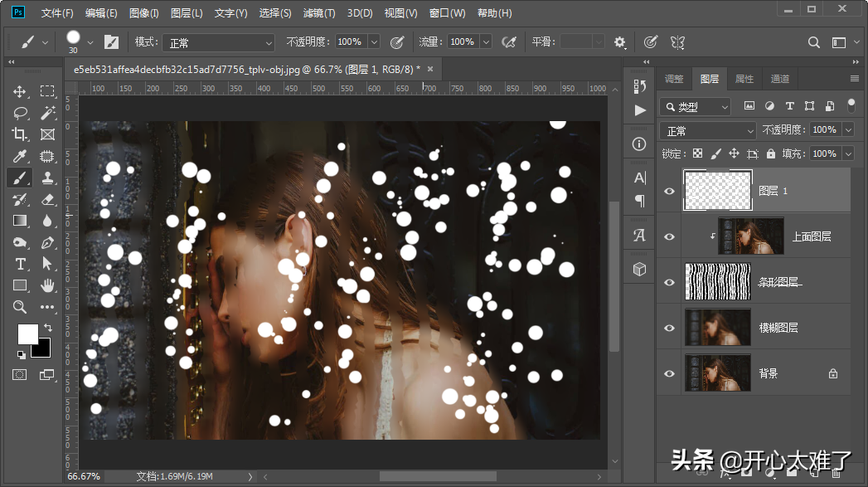This screenshot has width=868, height=487.
Task: Close the document tab
Action: (x=430, y=69)
